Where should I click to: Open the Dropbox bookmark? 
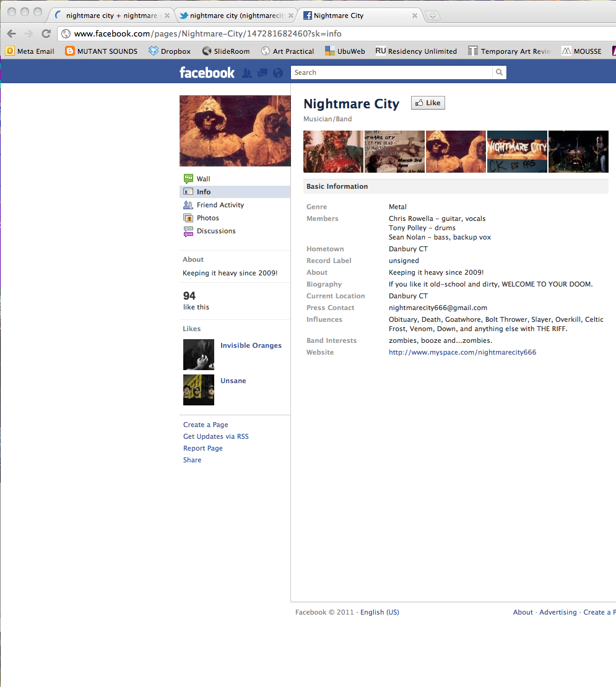[170, 51]
